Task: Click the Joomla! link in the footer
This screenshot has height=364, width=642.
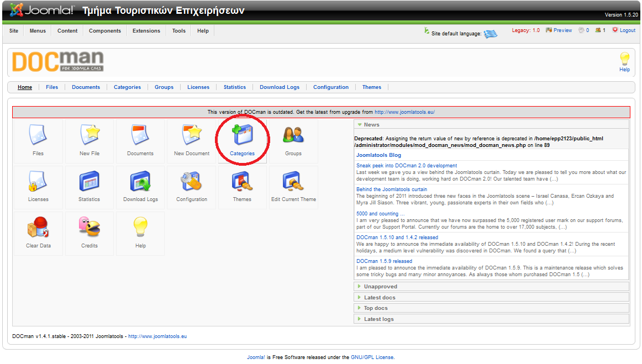Action: pos(256,357)
